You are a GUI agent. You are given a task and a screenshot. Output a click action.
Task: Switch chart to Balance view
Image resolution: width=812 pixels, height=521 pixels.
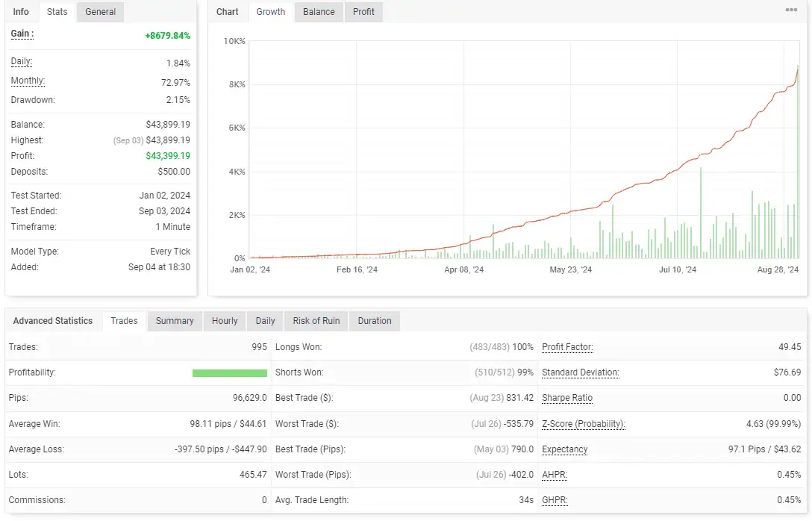(x=319, y=12)
